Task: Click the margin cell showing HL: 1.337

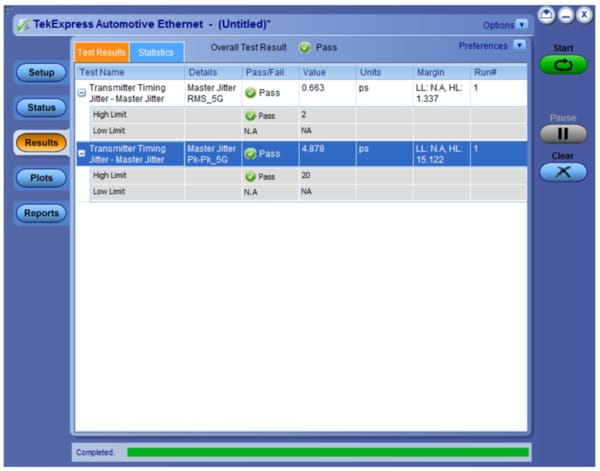Action: (441, 93)
